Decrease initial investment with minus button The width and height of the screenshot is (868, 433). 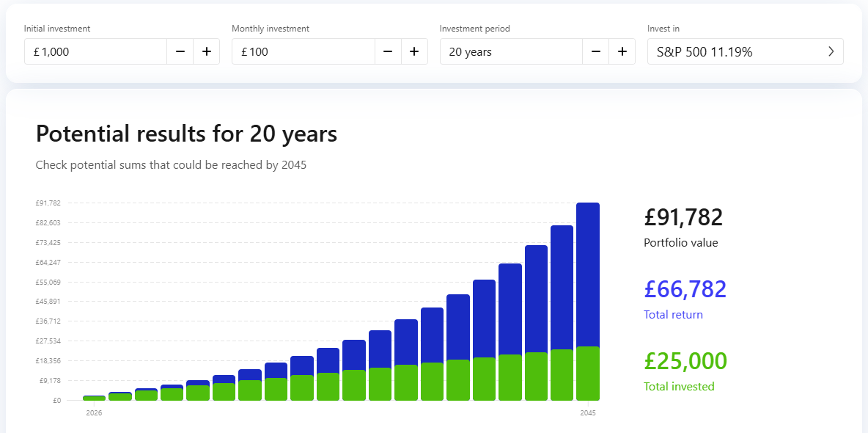[180, 51]
